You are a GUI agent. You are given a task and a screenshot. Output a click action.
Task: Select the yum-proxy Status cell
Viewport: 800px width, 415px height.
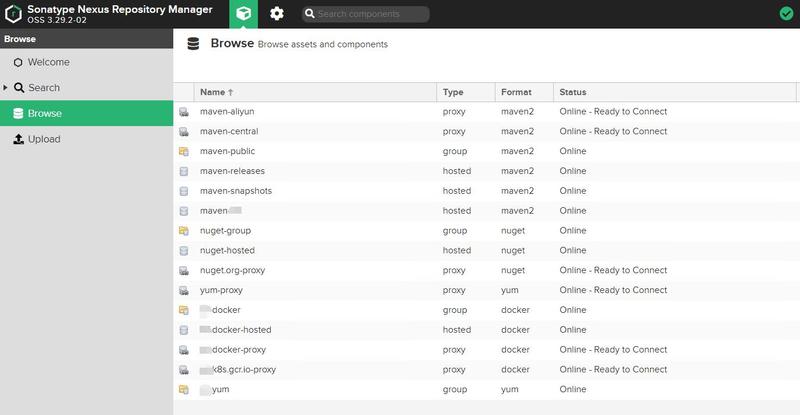click(x=674, y=290)
